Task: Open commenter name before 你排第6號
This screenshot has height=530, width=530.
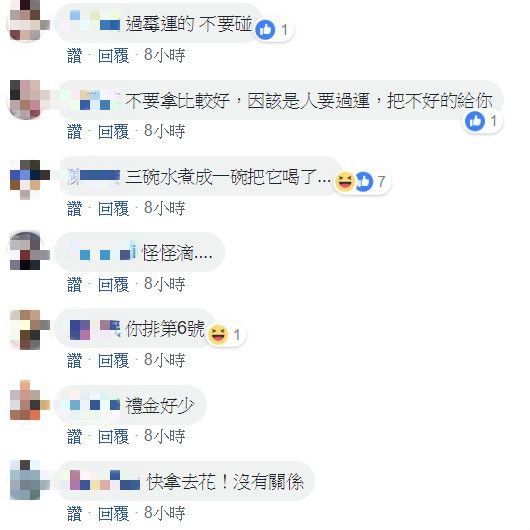Action: [x=95, y=329]
